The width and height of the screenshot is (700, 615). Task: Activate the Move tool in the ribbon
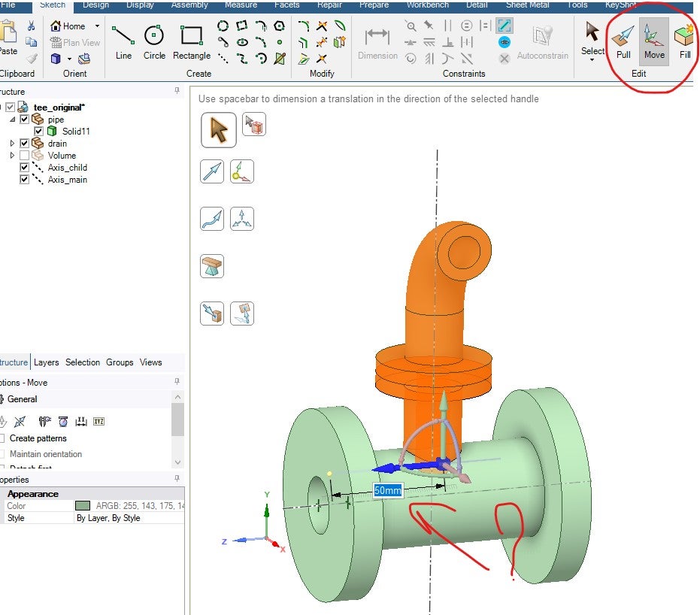click(x=654, y=41)
